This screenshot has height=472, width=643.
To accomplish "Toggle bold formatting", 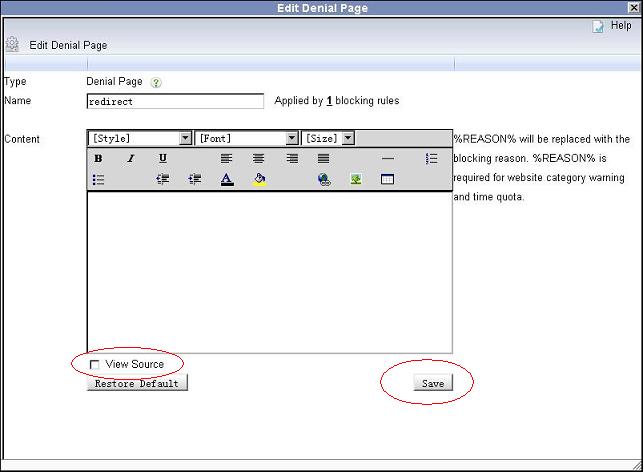I will coord(98,158).
